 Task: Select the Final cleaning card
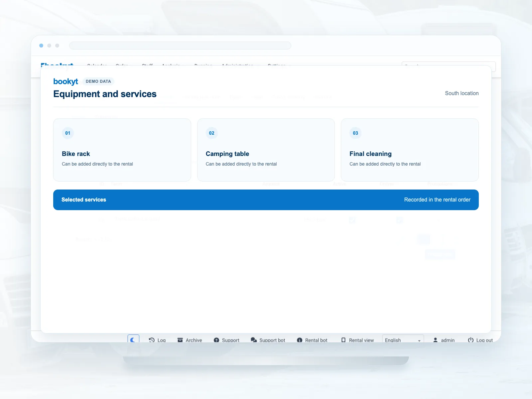410,150
